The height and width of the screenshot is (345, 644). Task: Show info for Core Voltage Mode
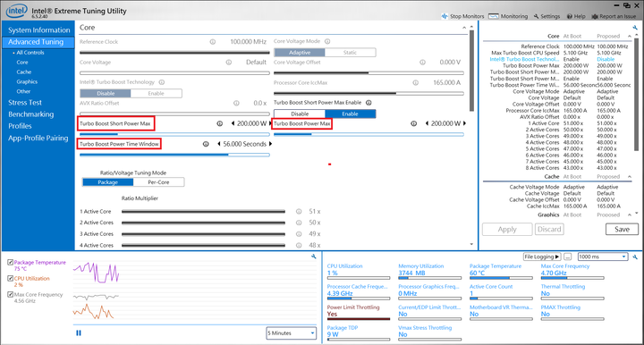(x=327, y=41)
